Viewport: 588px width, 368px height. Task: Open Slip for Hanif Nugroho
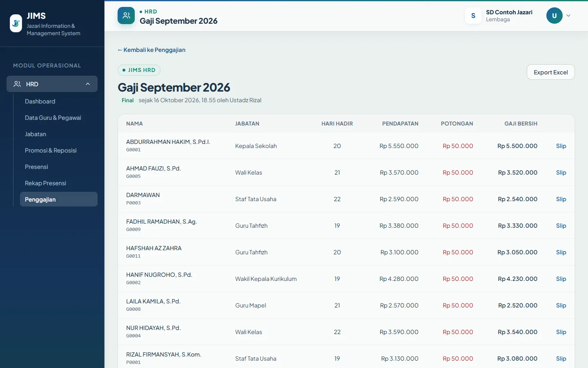point(561,279)
